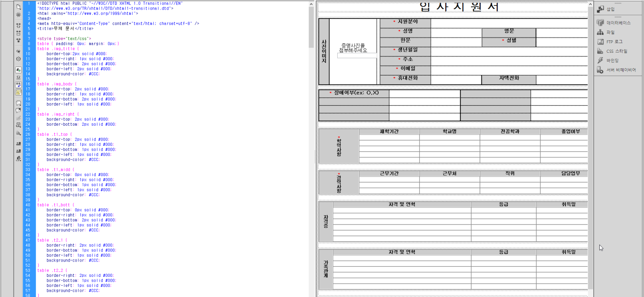Image resolution: width=644 pixels, height=297 pixels.
Task: Click the code view vertical scrollbar thumb
Action: click(311, 27)
